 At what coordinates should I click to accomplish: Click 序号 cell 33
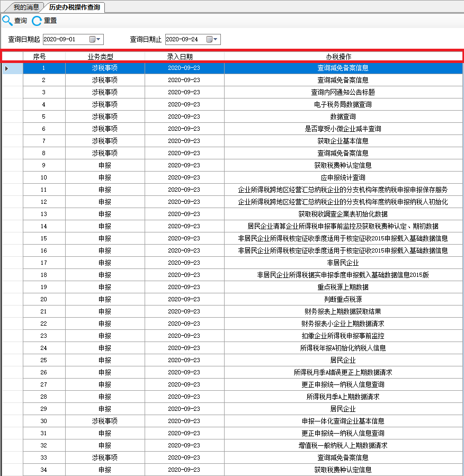pyautogui.click(x=44, y=457)
